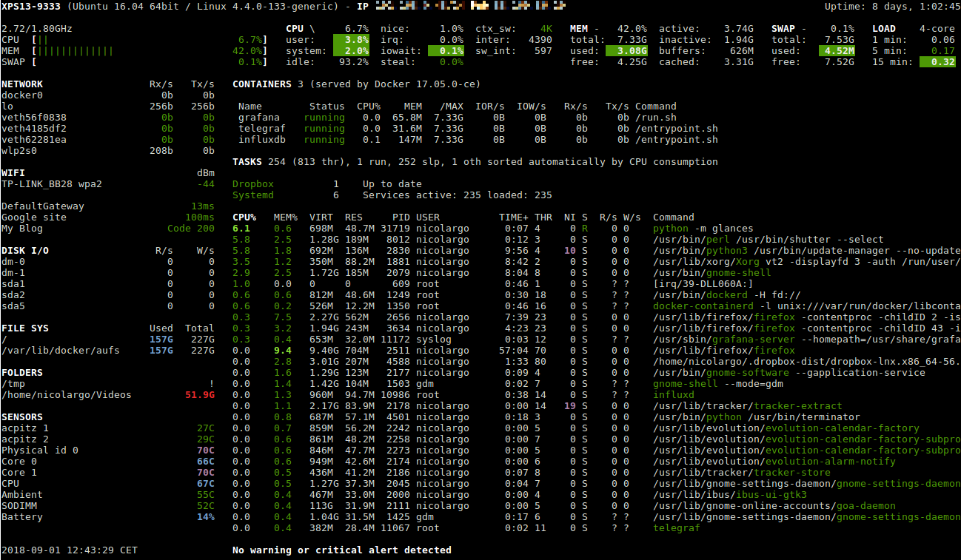Image resolution: width=961 pixels, height=560 pixels.
Task: Select the docker0 network interface row
Action: tap(108, 95)
